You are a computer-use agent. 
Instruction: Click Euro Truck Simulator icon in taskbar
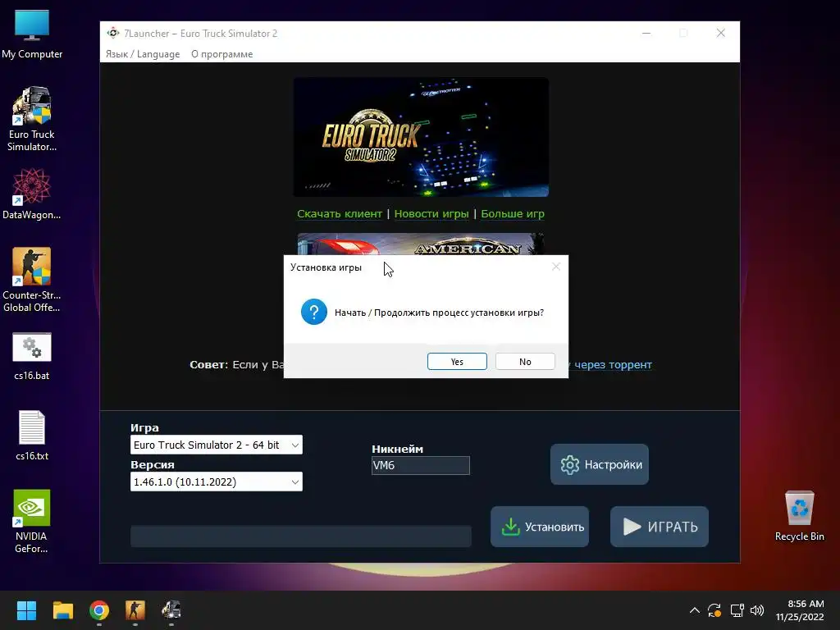171,610
